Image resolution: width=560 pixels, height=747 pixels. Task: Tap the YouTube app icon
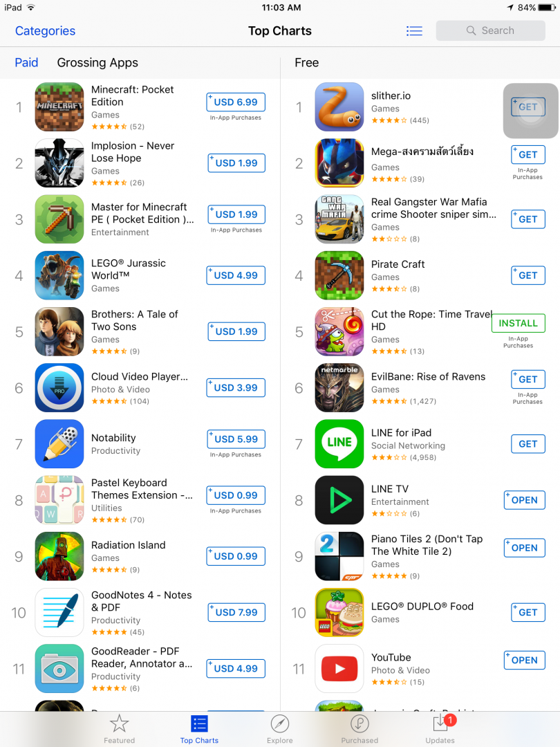tap(339, 669)
